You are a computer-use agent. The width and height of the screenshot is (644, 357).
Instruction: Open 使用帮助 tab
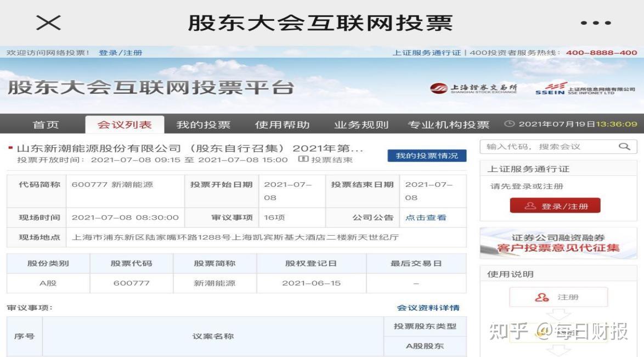[x=282, y=125]
